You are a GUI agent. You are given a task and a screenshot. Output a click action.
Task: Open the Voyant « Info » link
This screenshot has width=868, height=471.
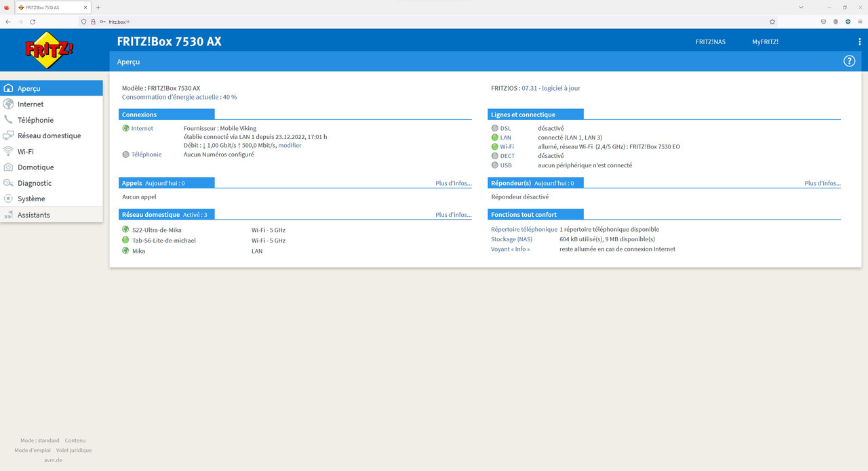511,249
